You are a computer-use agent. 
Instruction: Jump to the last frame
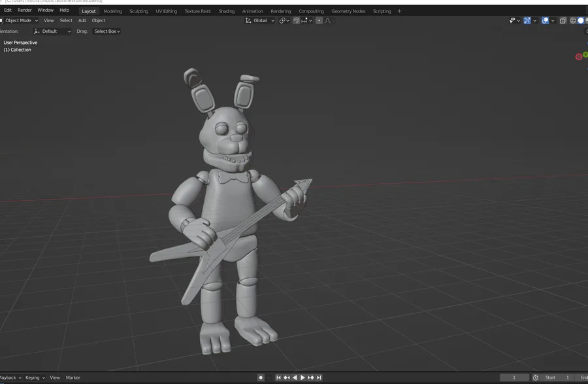319,377
